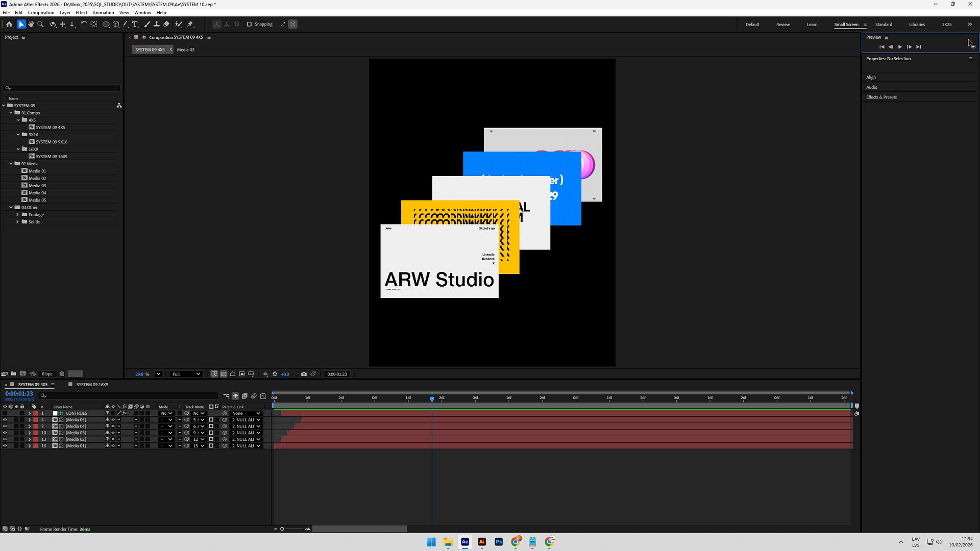Click the Media 03 breadcrumb in viewer
Viewport: 980px width, 551px height.
[185, 49]
